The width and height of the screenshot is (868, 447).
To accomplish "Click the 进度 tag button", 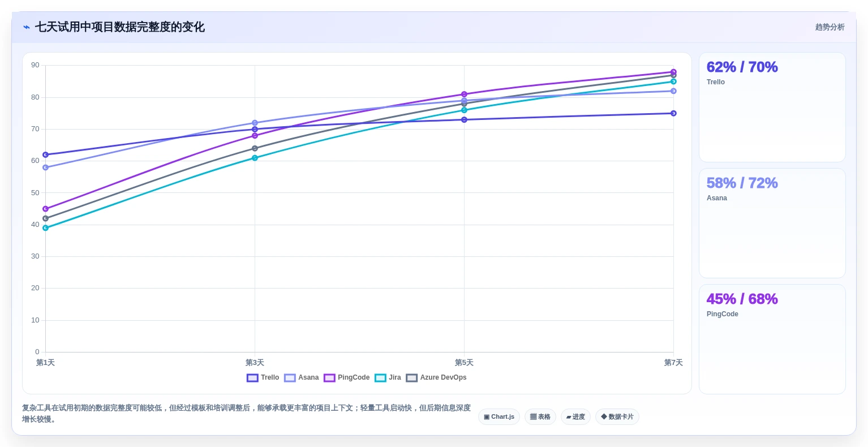I will (x=575, y=417).
